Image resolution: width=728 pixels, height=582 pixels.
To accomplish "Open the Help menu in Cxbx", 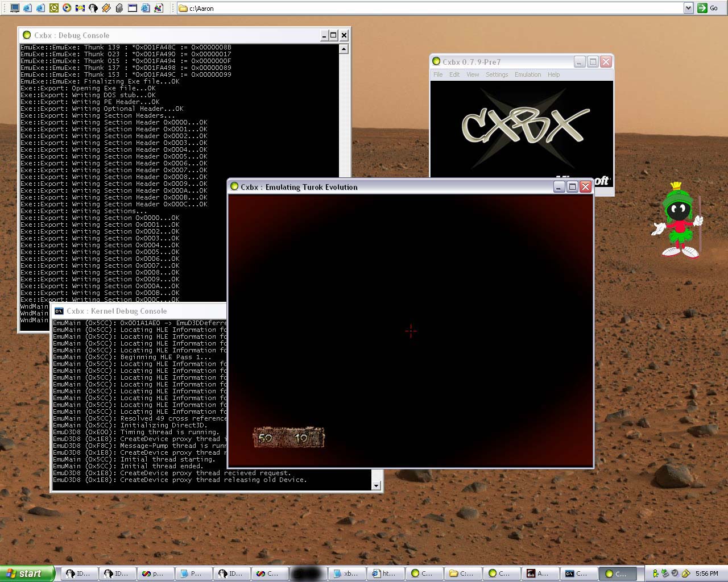I will tap(553, 74).
